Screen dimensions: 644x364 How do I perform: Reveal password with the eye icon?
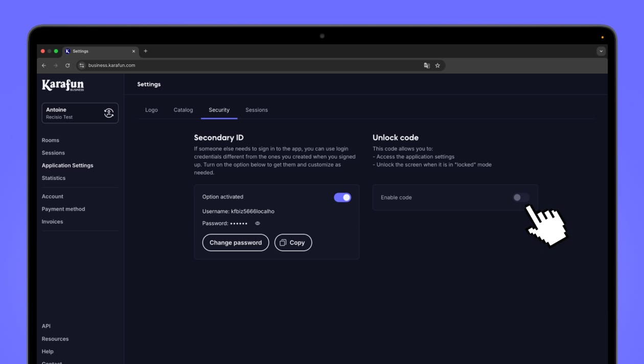258,223
